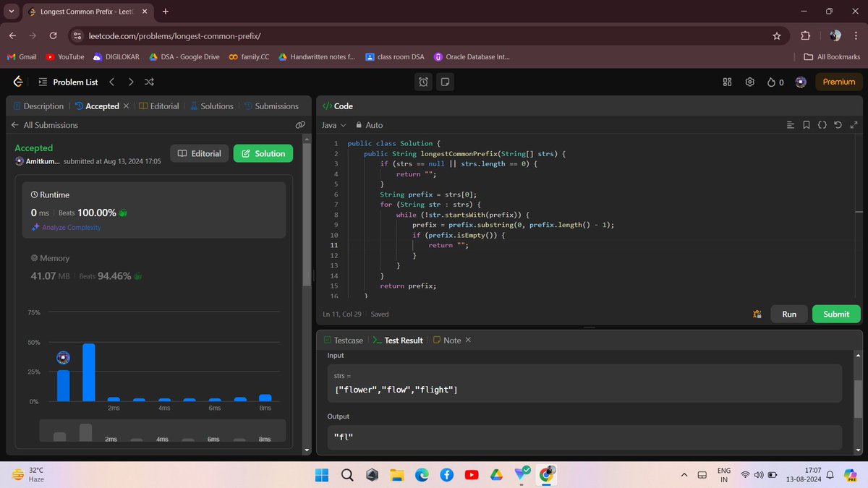Screen dimensions: 868x488
Task: Open Chrome tab search dropdown
Action: (12, 12)
